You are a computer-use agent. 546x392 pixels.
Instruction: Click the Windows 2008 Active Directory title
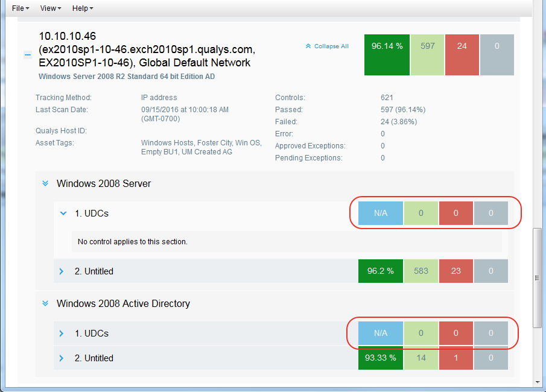(123, 303)
